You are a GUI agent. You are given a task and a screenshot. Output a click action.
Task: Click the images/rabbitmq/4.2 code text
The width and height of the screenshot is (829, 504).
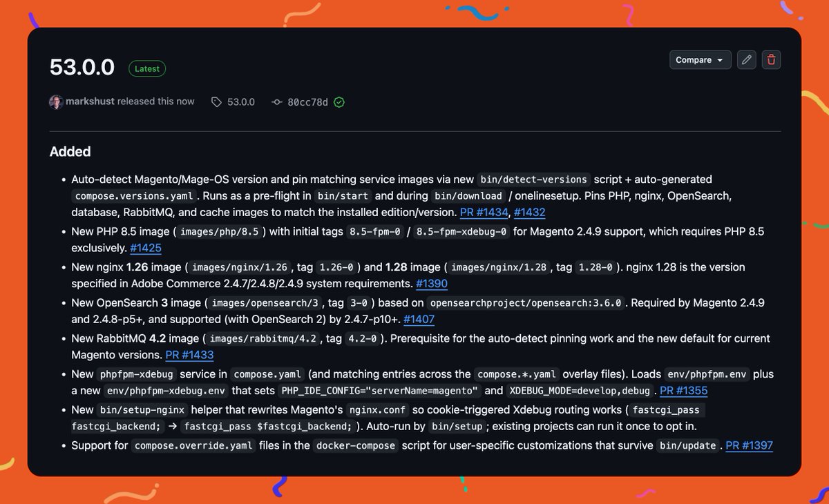click(x=262, y=339)
